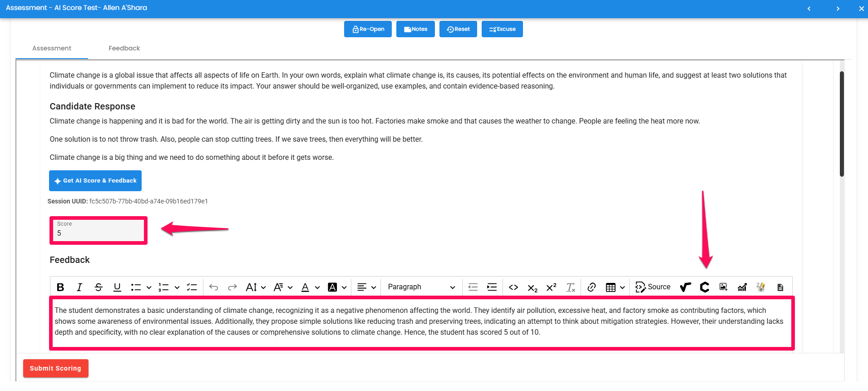Screen dimensions: 868x391
Task: Open numbered list style dropdown arrow
Action: click(x=177, y=287)
